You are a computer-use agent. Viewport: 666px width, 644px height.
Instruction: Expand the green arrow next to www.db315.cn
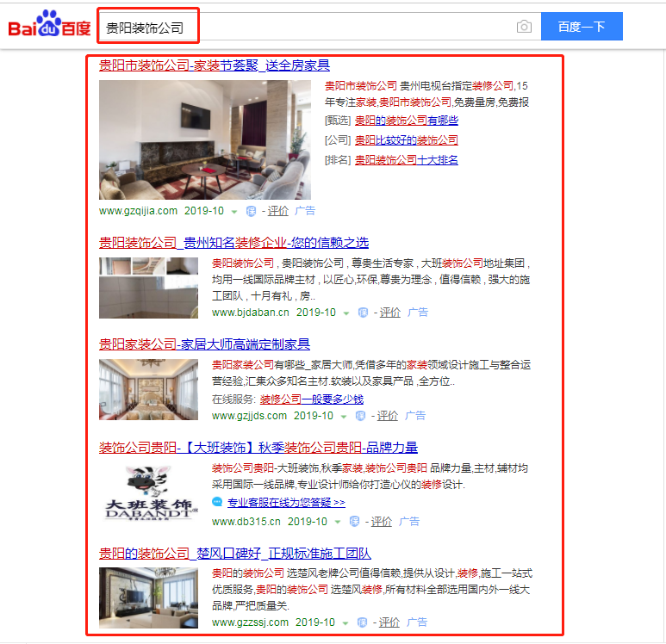(338, 523)
